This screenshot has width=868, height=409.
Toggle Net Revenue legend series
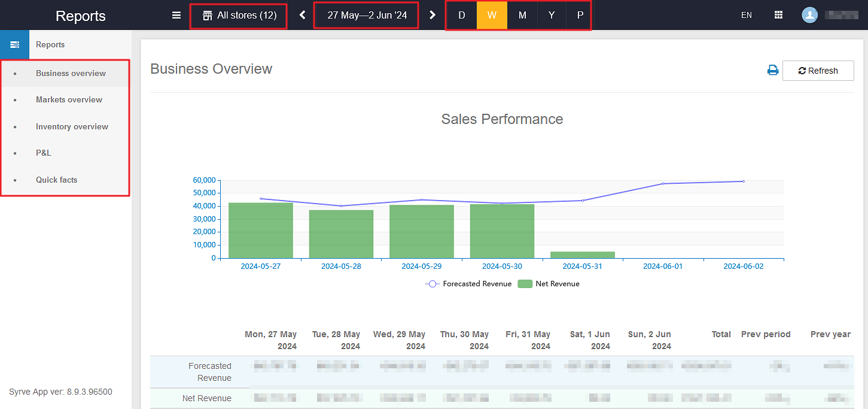(549, 284)
